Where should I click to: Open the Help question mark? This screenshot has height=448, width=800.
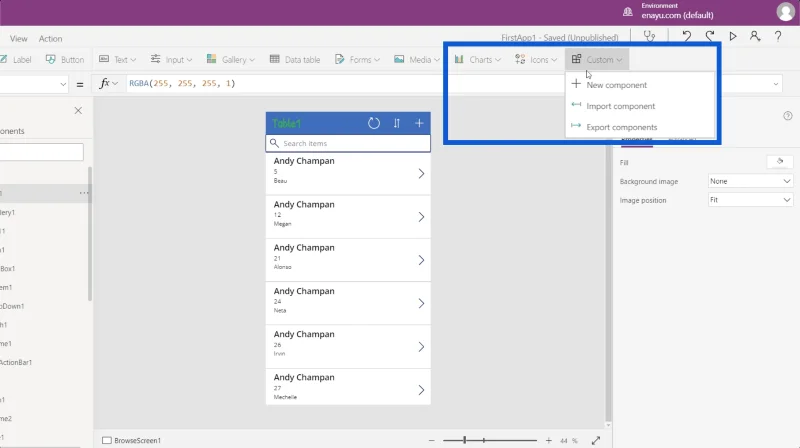[778, 36]
